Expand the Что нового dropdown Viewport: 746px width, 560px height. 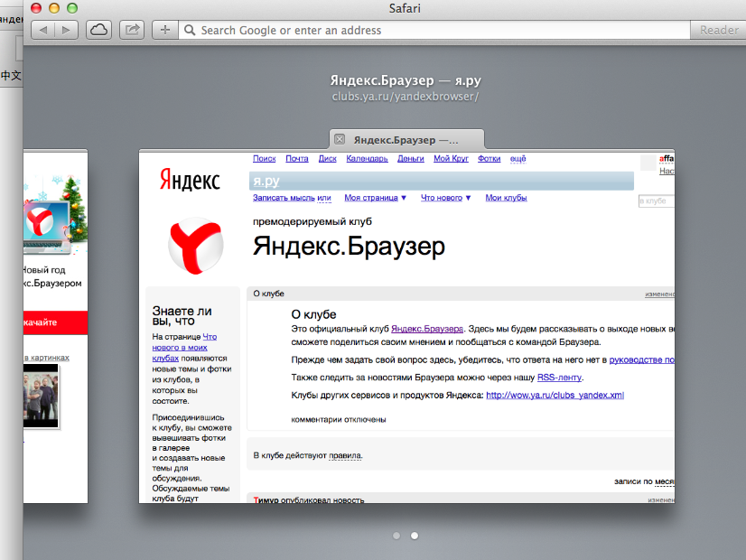(445, 198)
